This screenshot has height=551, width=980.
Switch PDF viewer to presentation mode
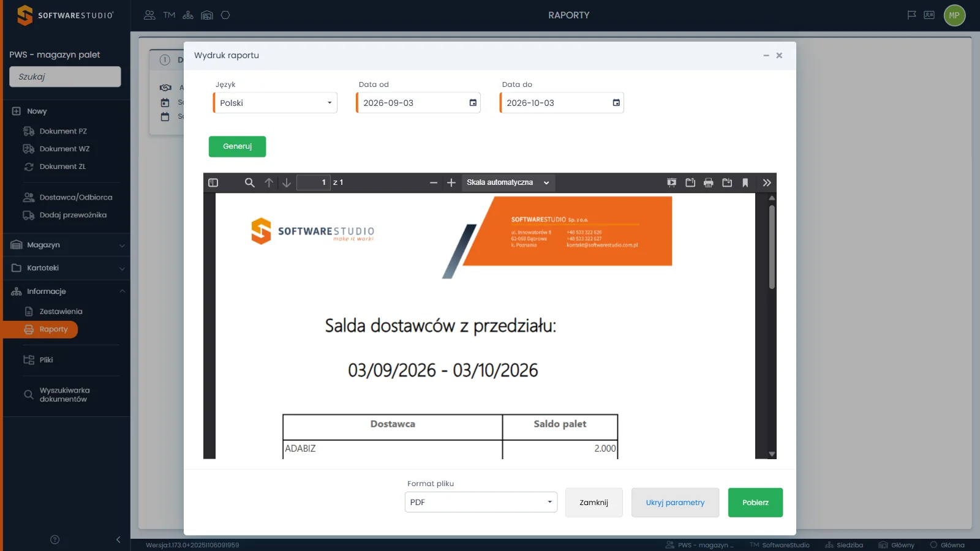(672, 182)
